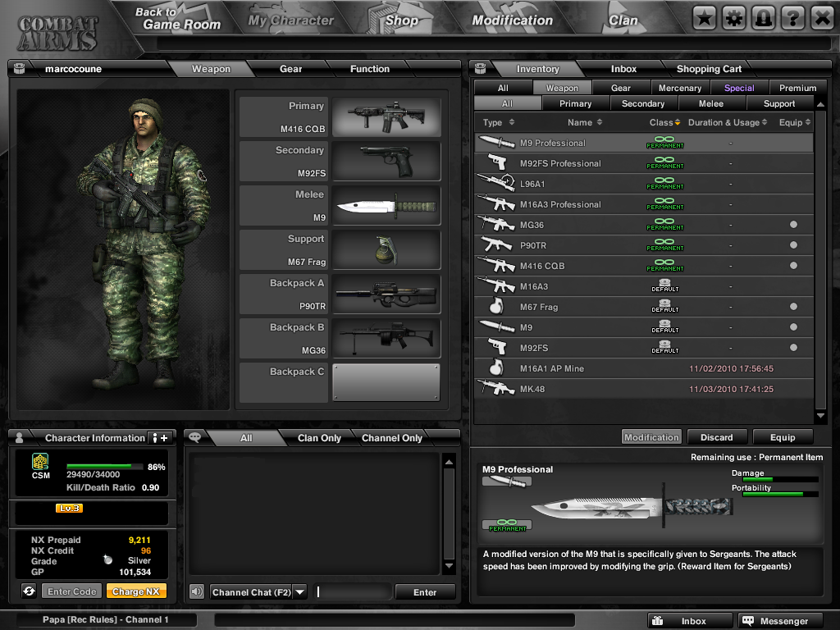Click the star favorites icon in top bar

coord(705,19)
